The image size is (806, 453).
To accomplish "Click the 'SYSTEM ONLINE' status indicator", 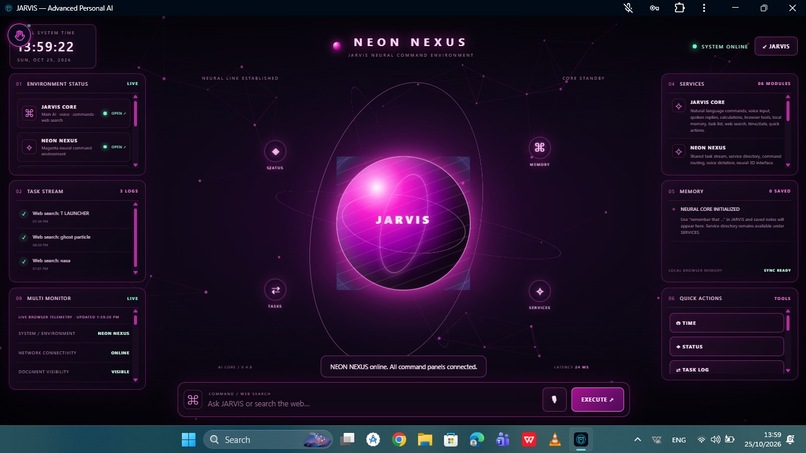I will [720, 46].
